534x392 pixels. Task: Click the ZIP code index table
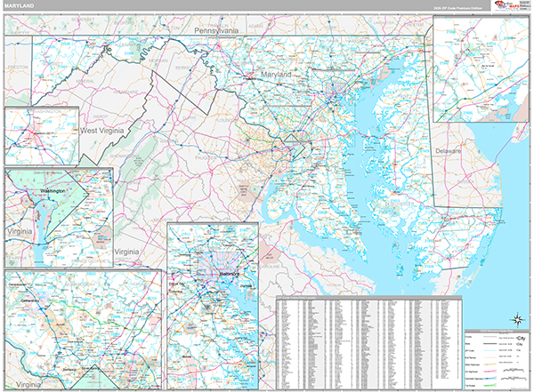tap(369, 340)
